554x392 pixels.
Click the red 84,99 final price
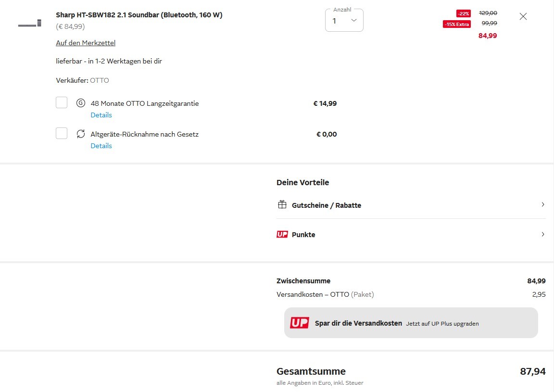488,36
